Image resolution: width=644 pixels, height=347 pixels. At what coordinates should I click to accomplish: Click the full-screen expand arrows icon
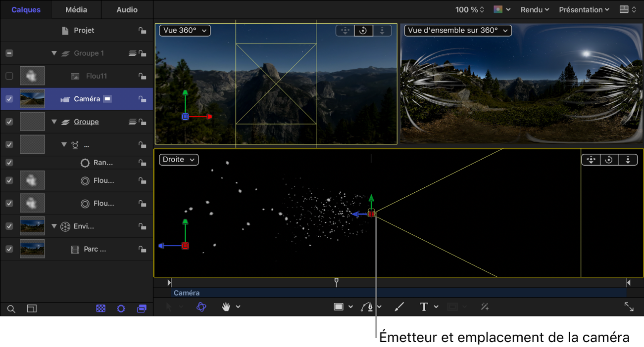[629, 307]
